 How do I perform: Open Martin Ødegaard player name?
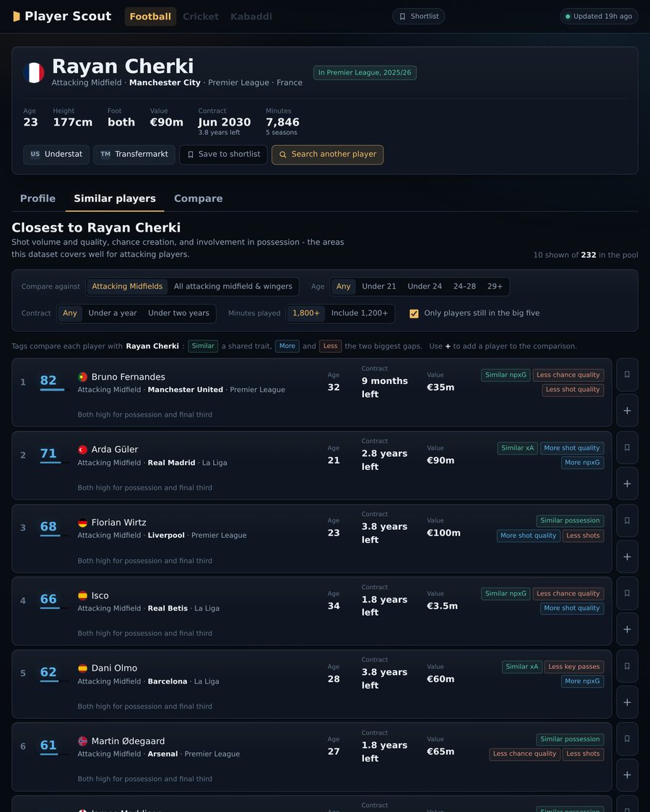coord(128,741)
